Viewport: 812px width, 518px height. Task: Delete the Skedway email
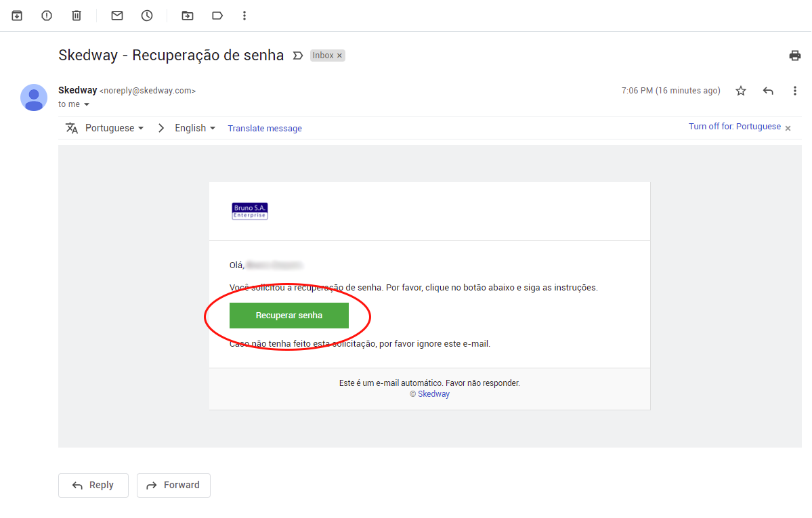click(x=76, y=15)
